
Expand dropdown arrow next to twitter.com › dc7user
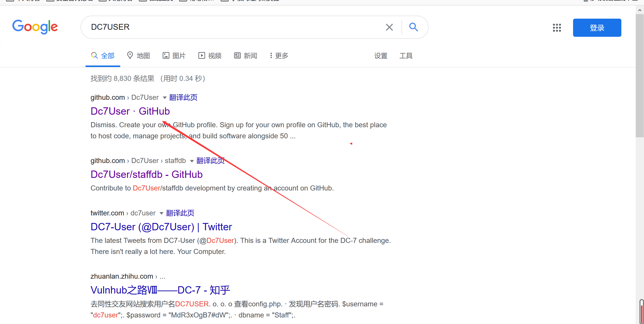(x=161, y=213)
